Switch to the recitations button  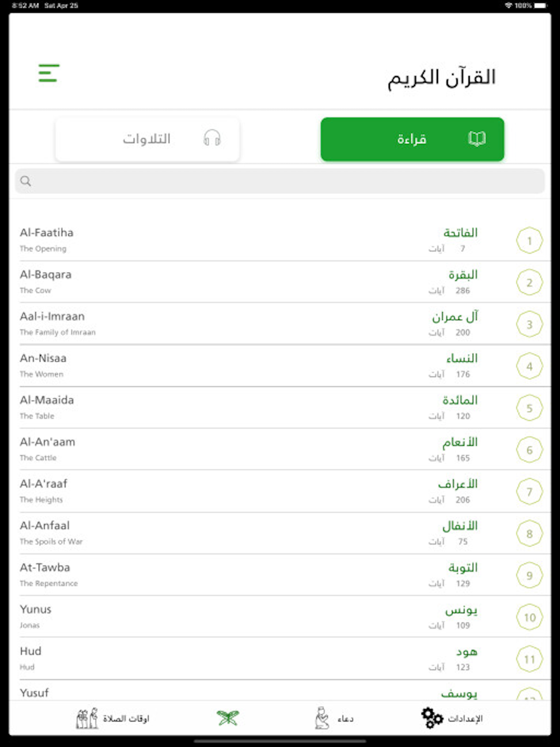point(147,139)
